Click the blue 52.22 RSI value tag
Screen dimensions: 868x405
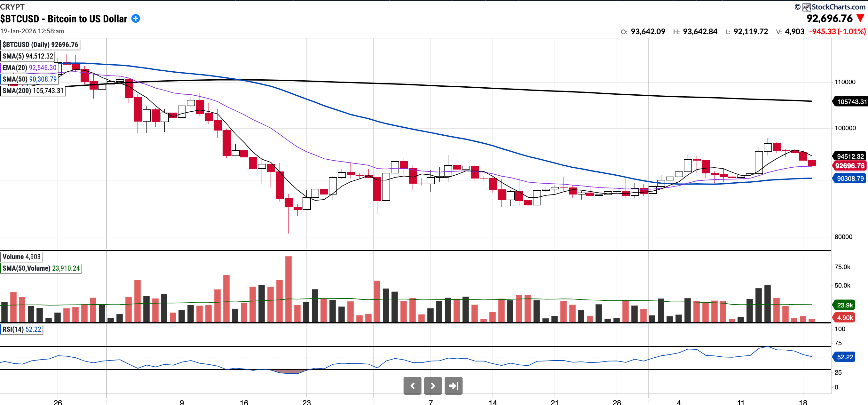845,357
